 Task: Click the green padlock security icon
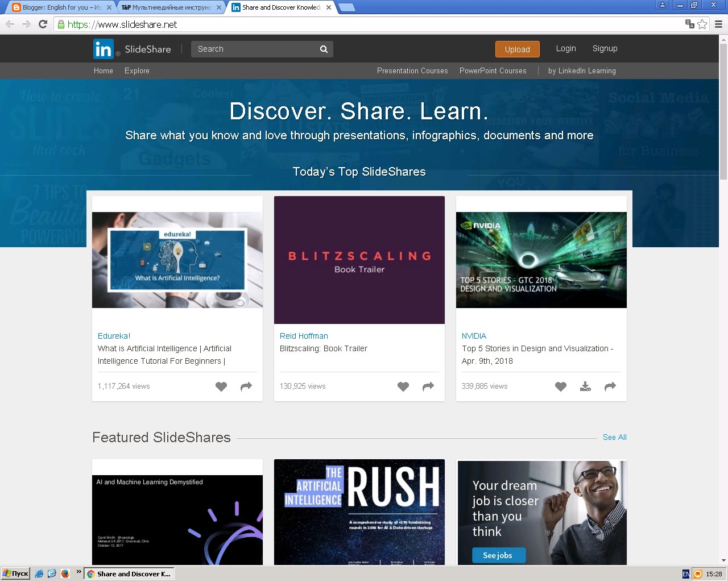pyautogui.click(x=61, y=24)
